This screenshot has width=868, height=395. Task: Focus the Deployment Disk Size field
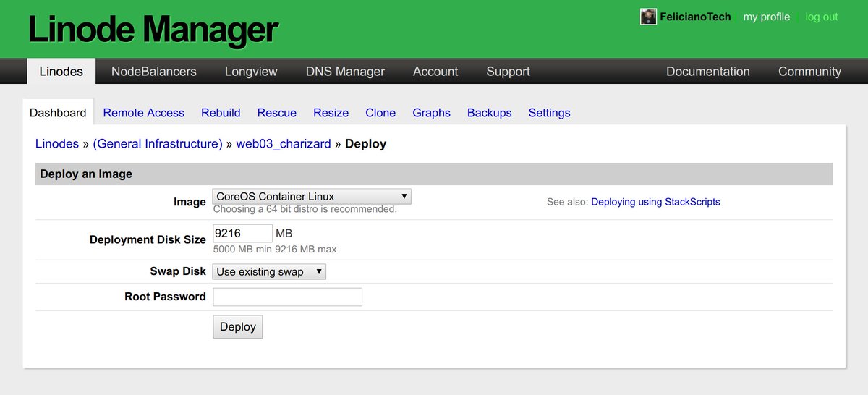tap(242, 233)
